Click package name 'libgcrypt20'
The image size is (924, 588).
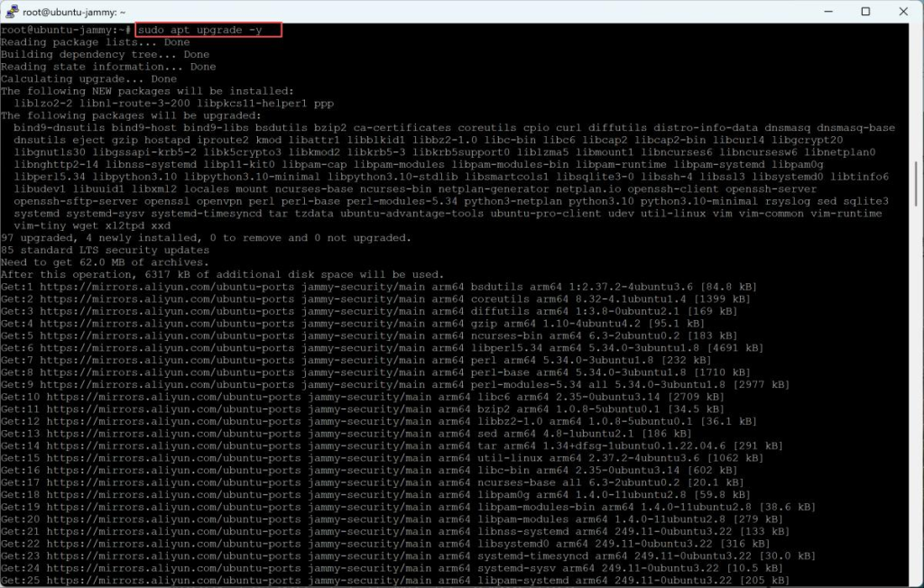(x=808, y=140)
